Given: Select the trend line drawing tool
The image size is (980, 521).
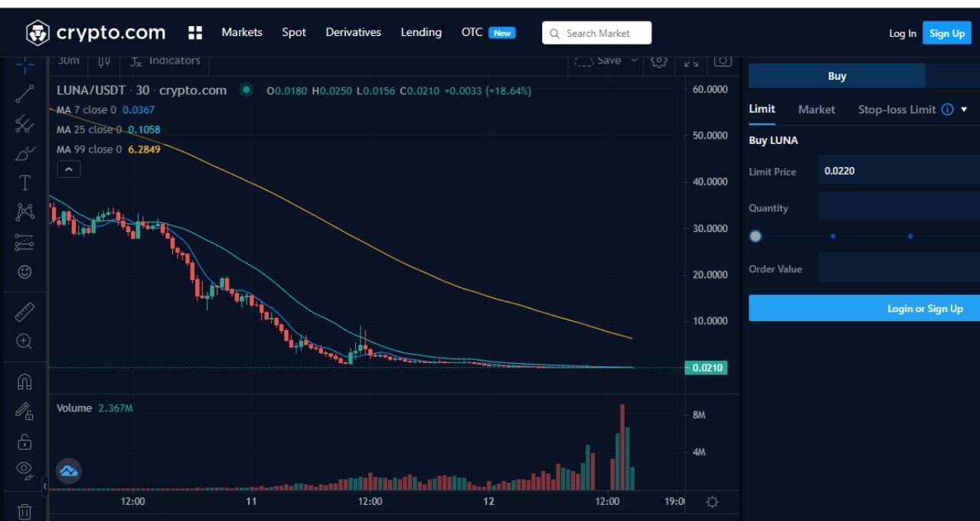Looking at the screenshot, I should click(24, 93).
